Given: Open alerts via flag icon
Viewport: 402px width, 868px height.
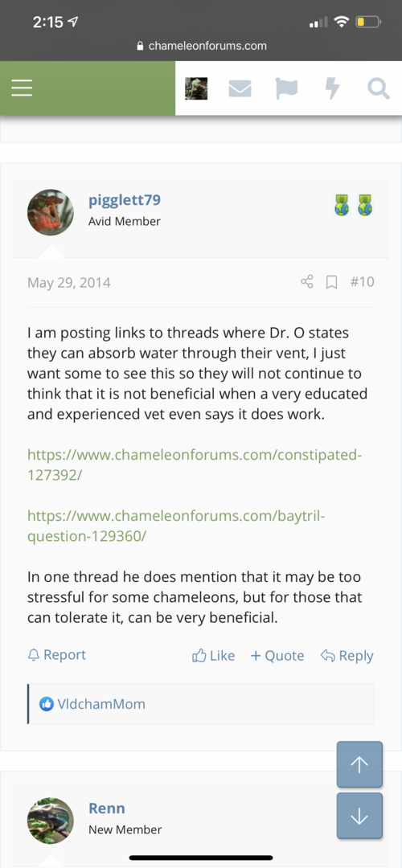Looking at the screenshot, I should coord(286,88).
